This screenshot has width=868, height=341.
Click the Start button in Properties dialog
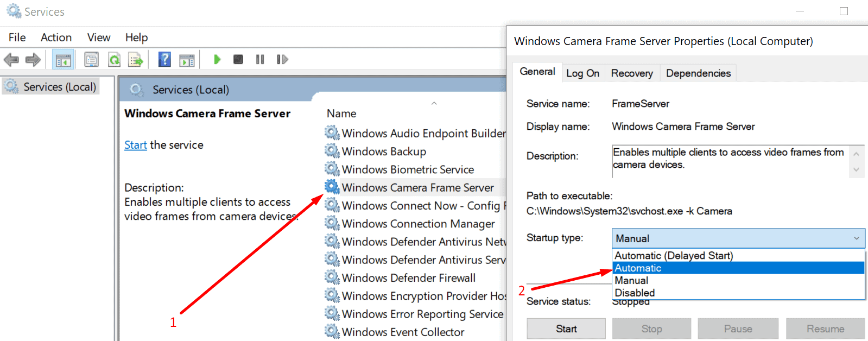click(566, 329)
